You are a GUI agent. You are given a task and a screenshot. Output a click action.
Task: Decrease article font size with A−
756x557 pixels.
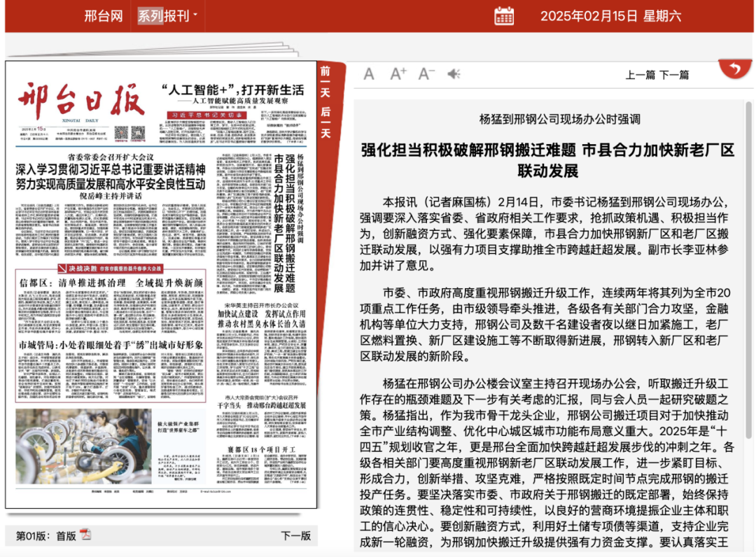[x=426, y=74]
